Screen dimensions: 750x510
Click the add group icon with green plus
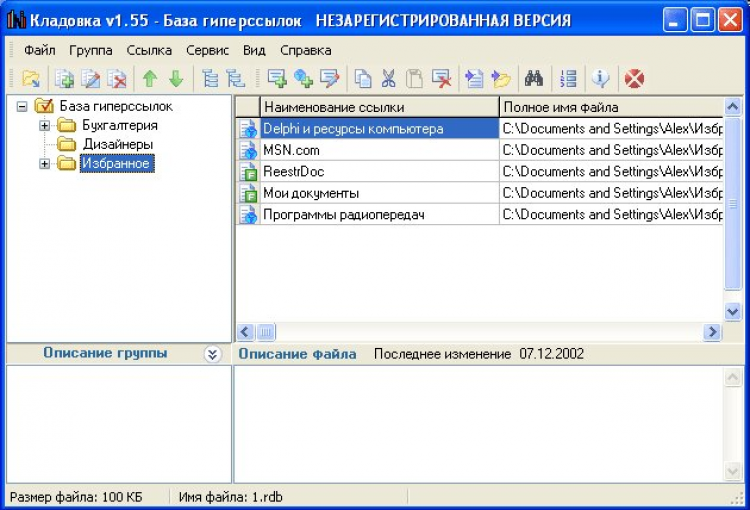[64, 78]
